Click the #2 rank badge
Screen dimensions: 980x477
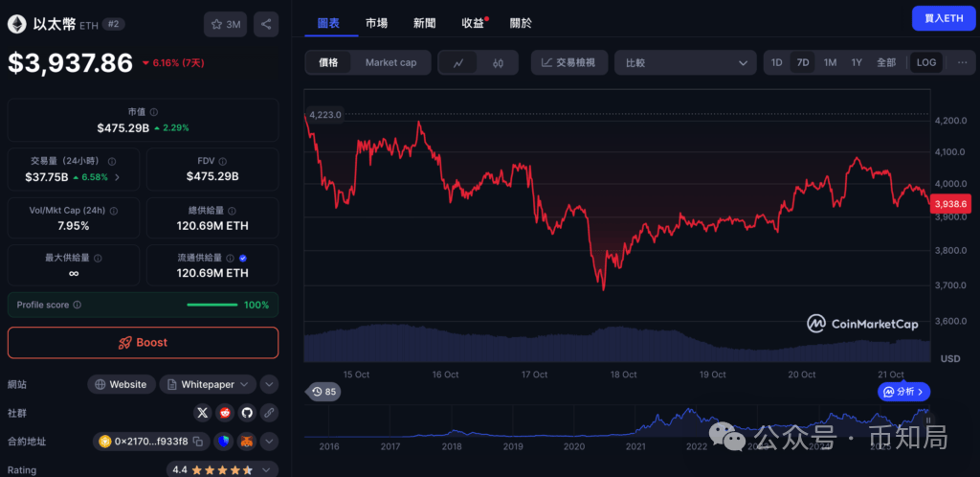(111, 24)
